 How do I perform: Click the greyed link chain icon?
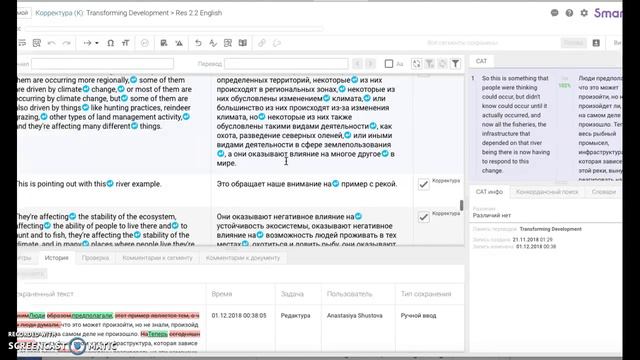tap(262, 43)
